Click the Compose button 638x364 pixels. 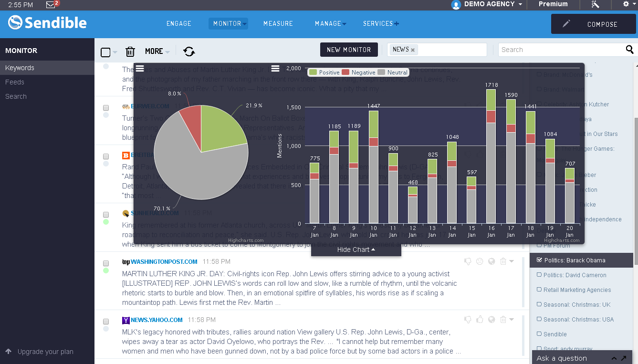coord(593,24)
